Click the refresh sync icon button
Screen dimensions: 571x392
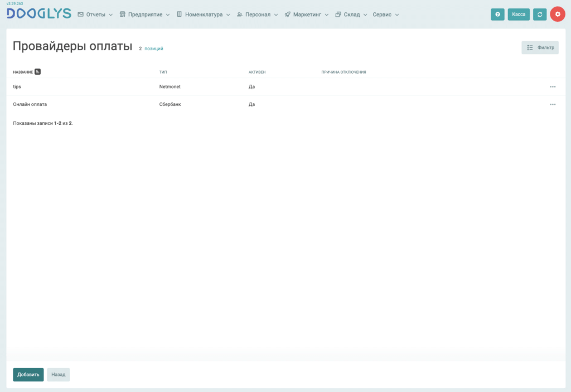[540, 14]
